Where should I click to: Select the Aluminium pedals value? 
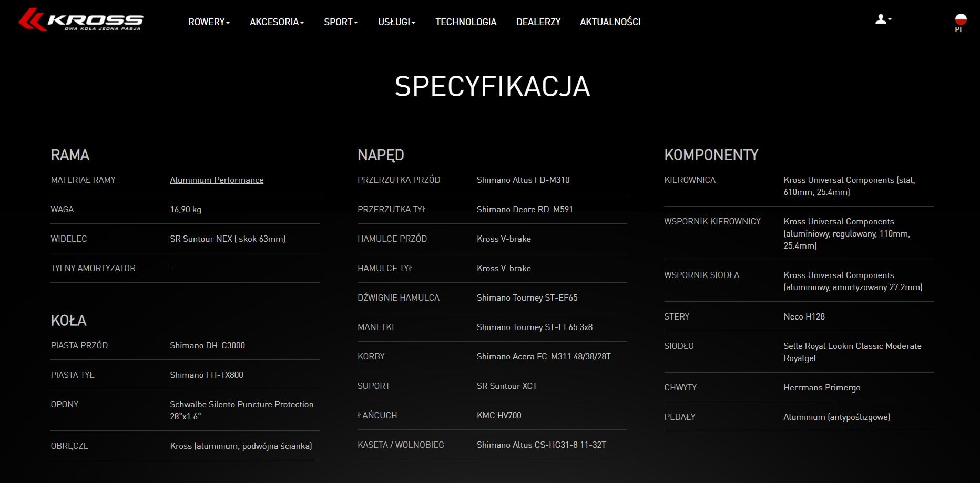[x=836, y=417]
